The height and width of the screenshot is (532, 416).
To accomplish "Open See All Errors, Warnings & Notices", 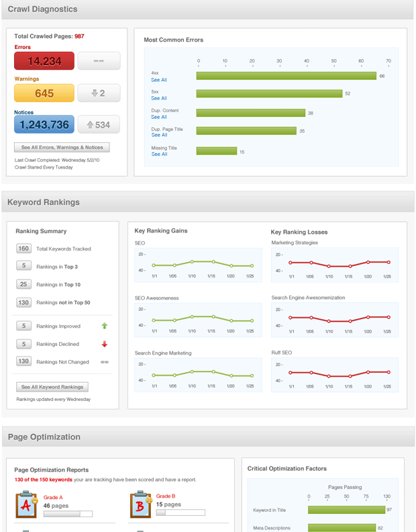I will coord(62,147).
